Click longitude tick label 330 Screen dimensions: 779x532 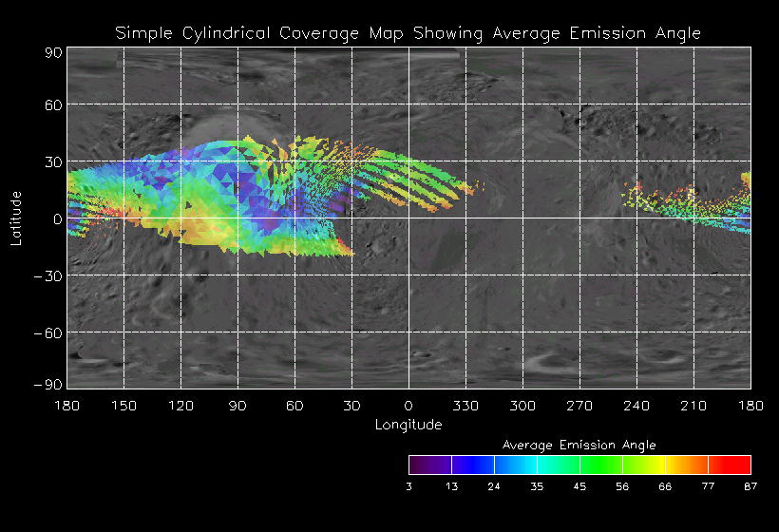point(465,406)
